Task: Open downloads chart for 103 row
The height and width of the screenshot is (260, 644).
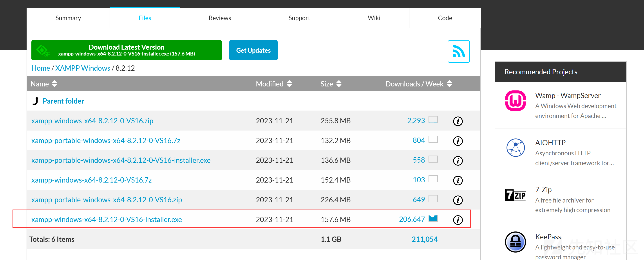Action: [x=433, y=179]
